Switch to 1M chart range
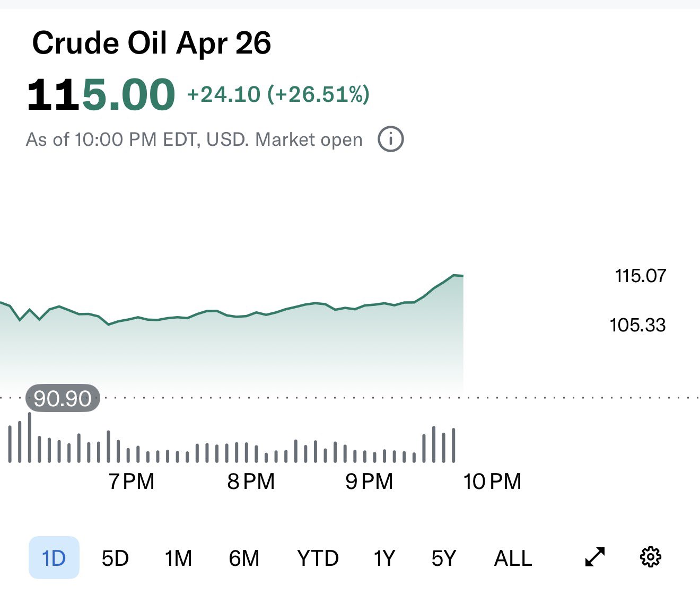This screenshot has width=700, height=604. (178, 558)
